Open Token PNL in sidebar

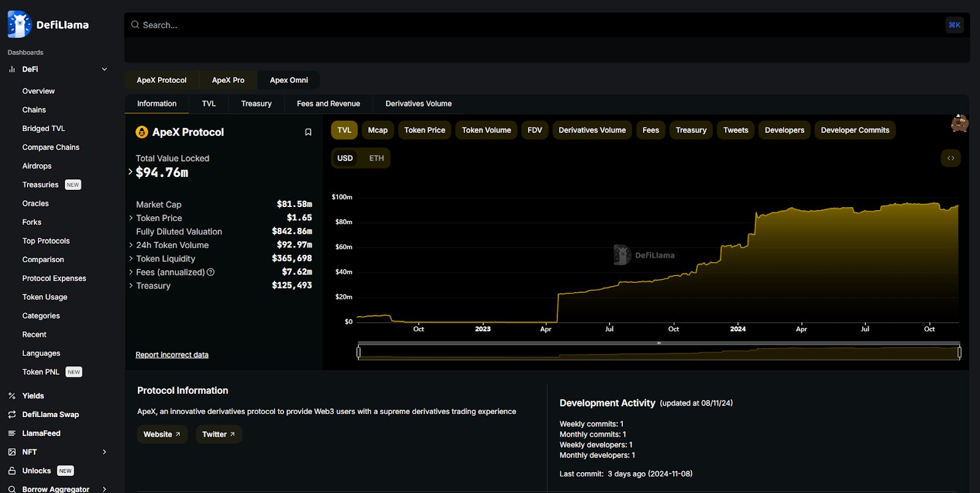tap(41, 372)
